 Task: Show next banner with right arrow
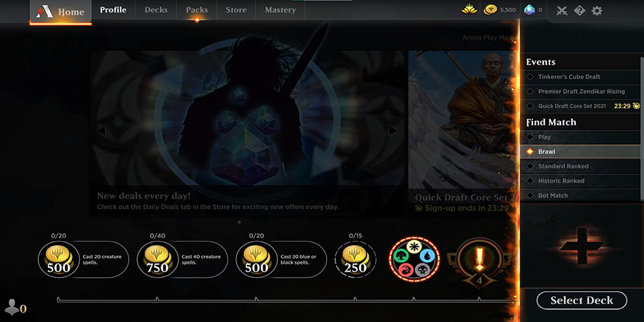[393, 131]
